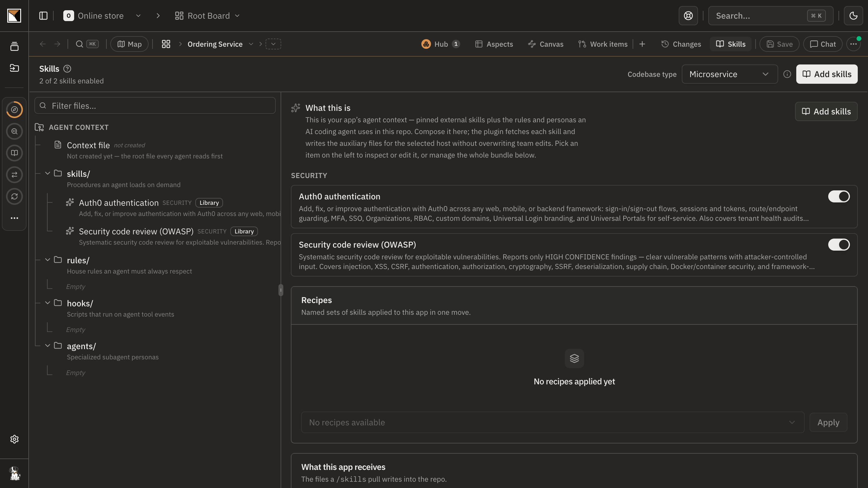Click the Map button

pyautogui.click(x=129, y=44)
